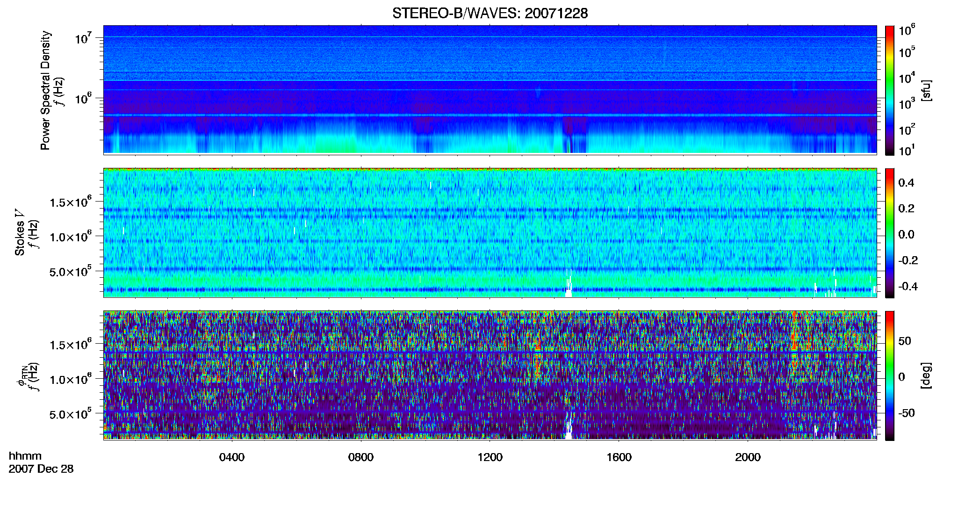
Task: Click the 5.0×10^5 tick on the φRTN panel
Action: [x=71, y=414]
